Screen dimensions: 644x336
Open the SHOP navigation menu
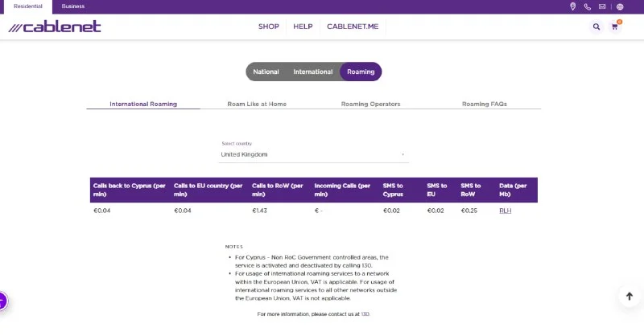pyautogui.click(x=269, y=27)
